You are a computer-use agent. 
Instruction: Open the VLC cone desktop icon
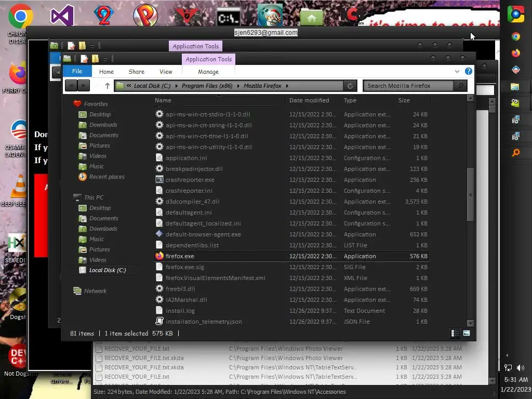(19, 186)
